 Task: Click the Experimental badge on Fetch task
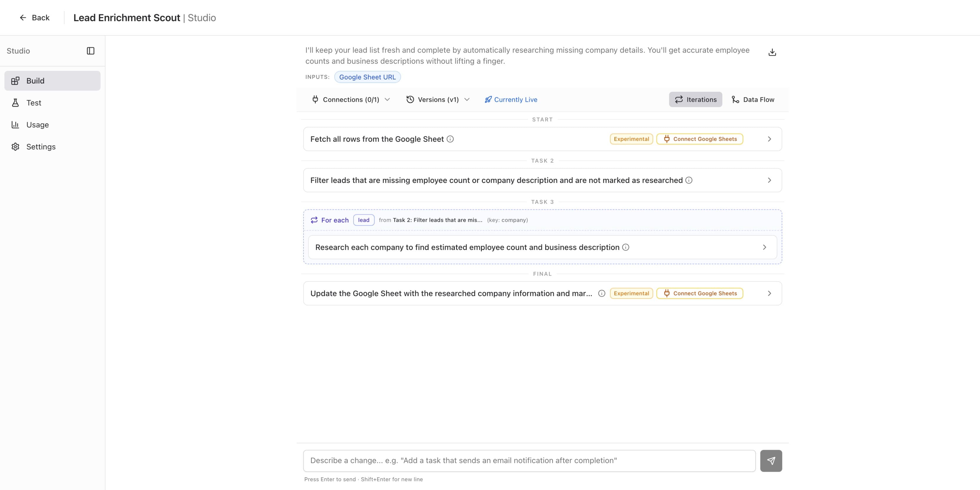coord(631,139)
